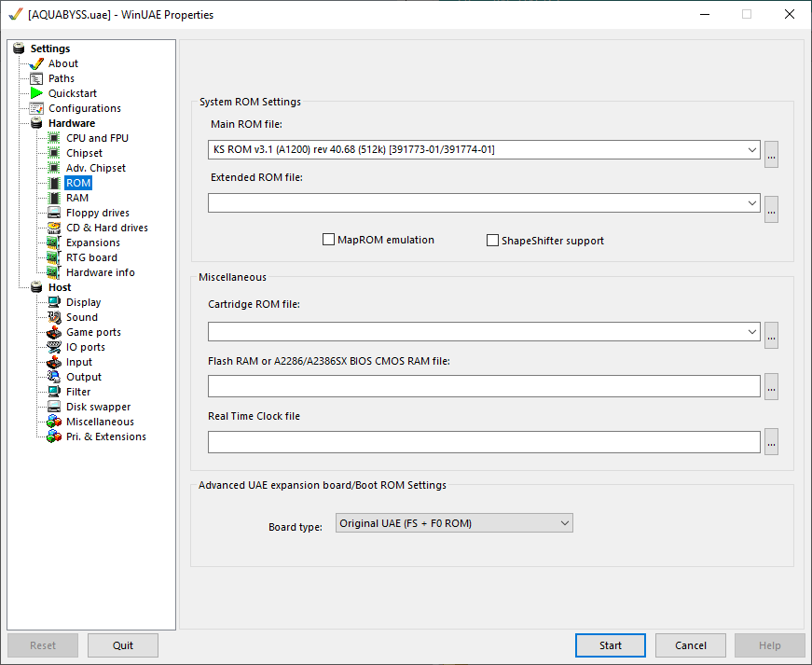Click the Floppy drives icon
Viewport: 812px width, 665px height.
coord(54,213)
